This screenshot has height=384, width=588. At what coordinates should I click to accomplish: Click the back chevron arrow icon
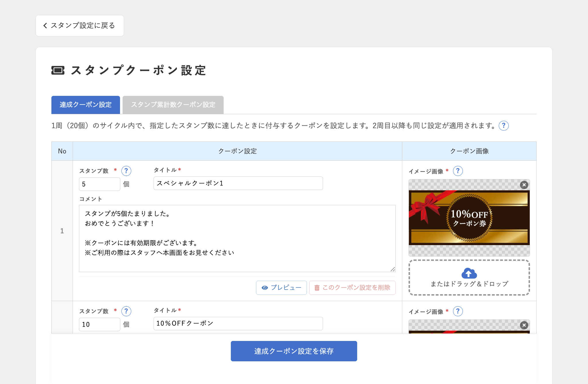point(45,26)
